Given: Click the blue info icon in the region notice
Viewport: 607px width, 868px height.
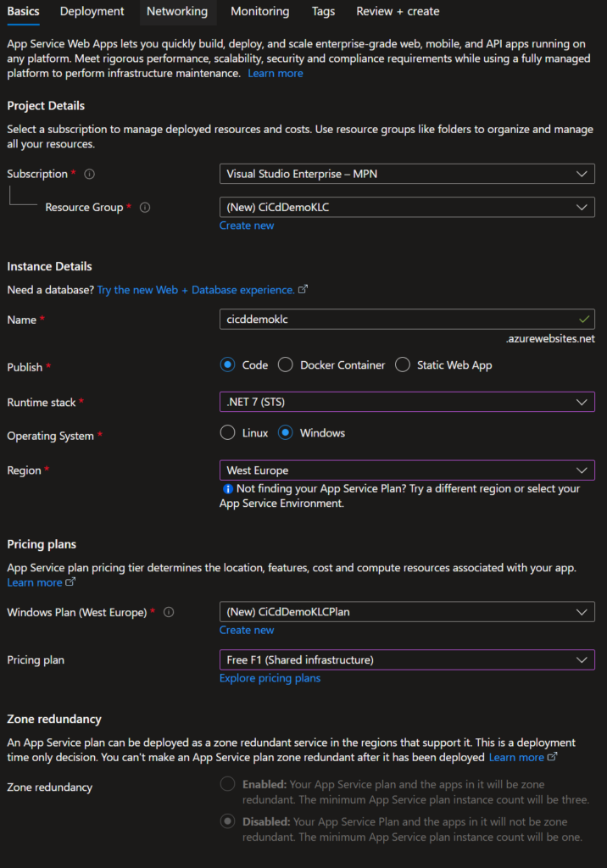Looking at the screenshot, I should click(x=226, y=487).
